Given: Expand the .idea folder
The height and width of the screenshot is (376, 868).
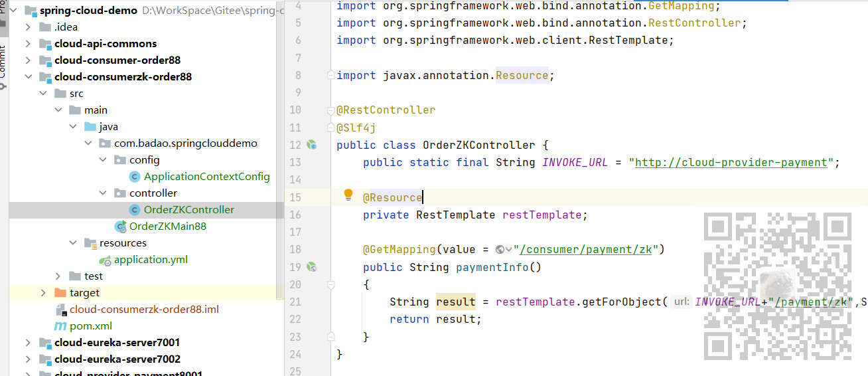Looking at the screenshot, I should tap(27, 27).
